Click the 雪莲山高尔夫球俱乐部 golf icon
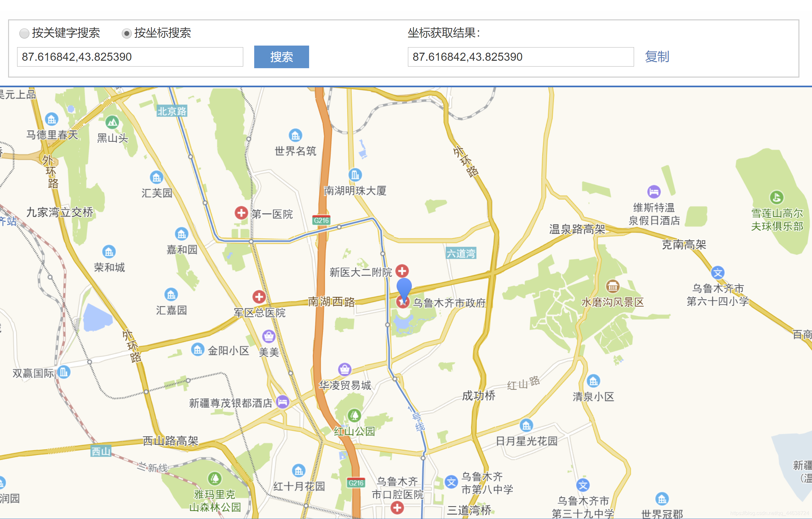 click(776, 197)
